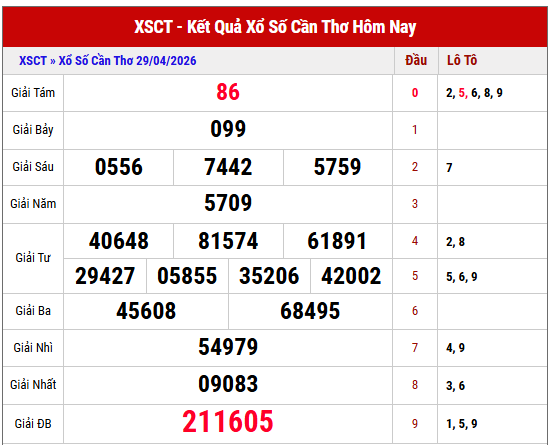This screenshot has width=550, height=445.
Task: Select the Giải Ba number 45608
Action: pos(146,311)
